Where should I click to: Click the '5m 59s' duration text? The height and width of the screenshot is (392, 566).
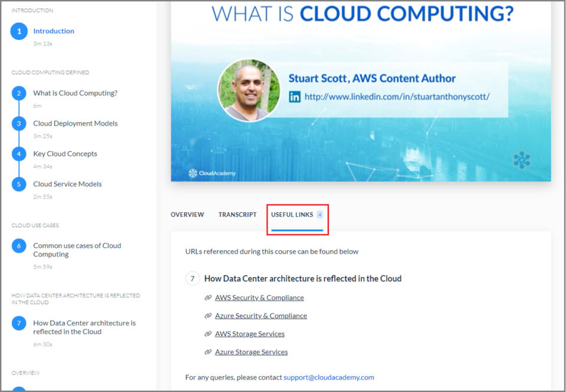click(x=42, y=267)
